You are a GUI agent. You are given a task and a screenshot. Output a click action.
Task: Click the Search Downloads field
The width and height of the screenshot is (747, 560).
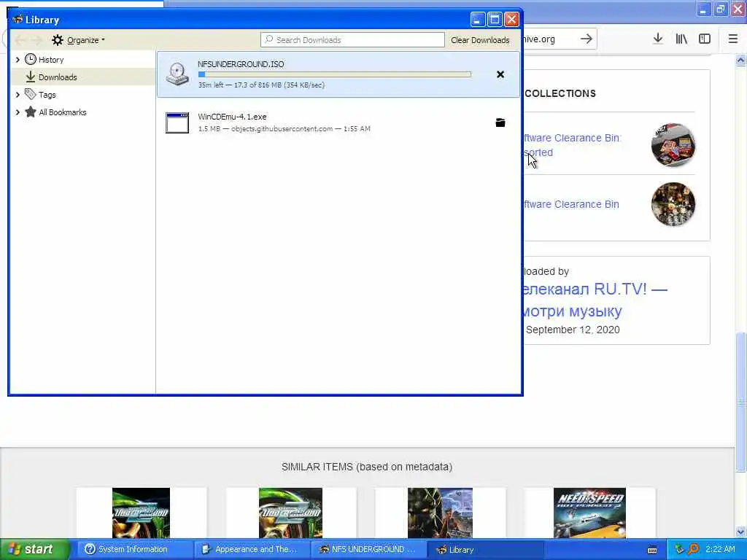(352, 40)
